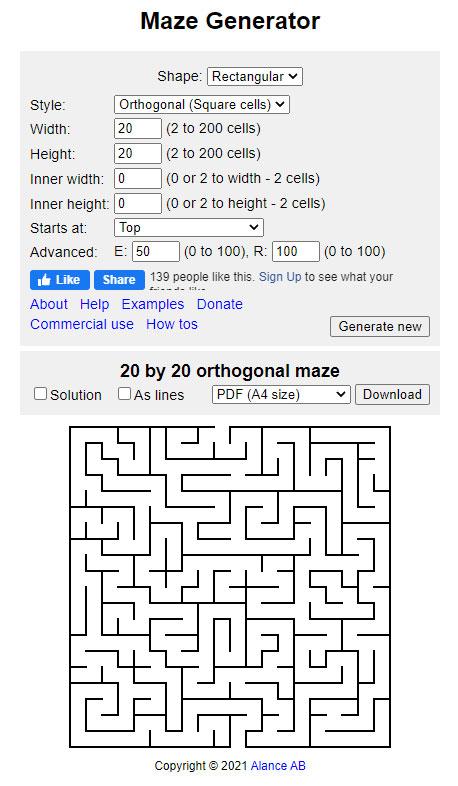Viewport: 458px width, 786px height.
Task: Open the Help link
Action: 95,304
